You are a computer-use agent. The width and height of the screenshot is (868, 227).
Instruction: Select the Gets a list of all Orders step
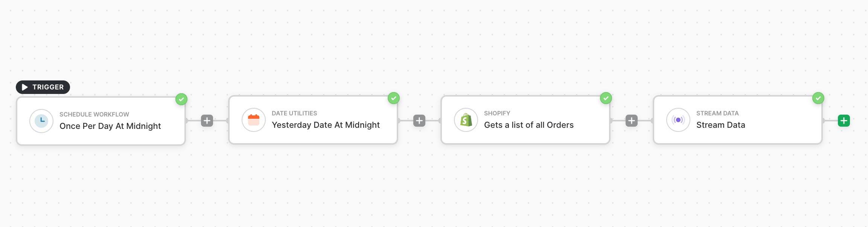point(528,125)
